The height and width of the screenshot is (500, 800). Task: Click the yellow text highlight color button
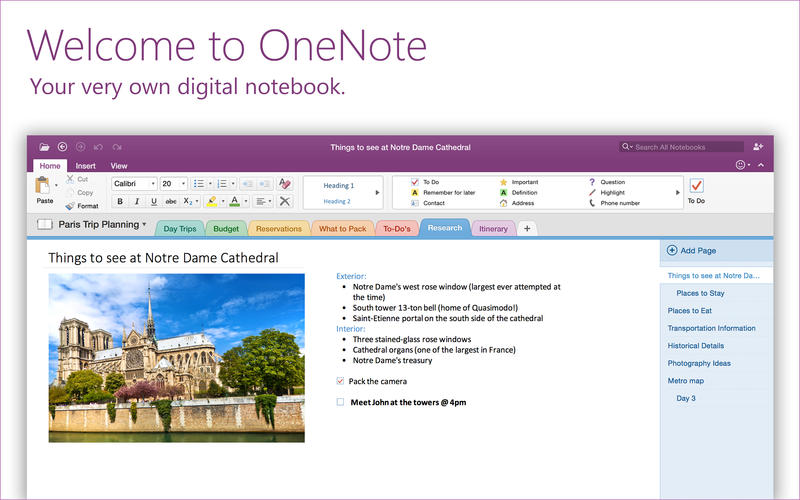click(211, 202)
